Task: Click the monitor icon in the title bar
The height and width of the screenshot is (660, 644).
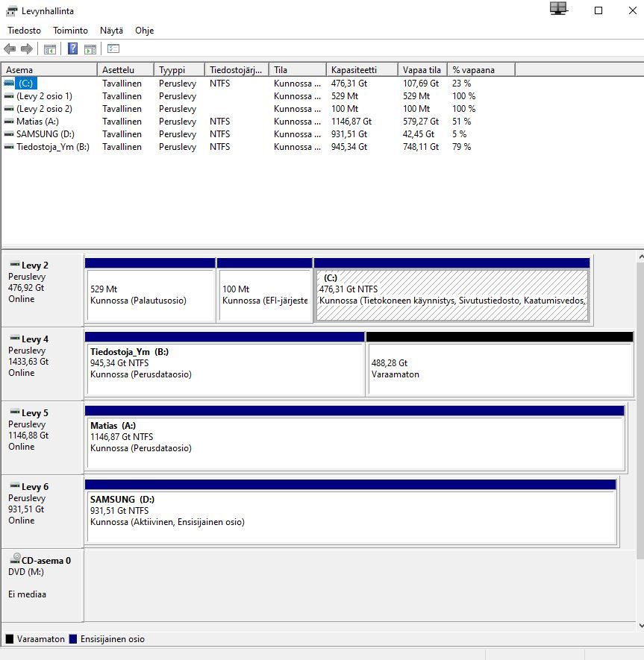Action: (x=558, y=8)
